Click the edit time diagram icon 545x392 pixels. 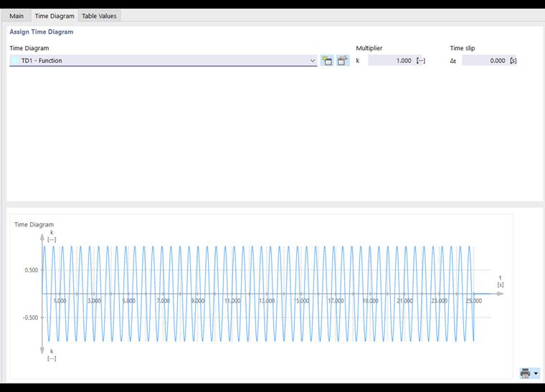[342, 60]
